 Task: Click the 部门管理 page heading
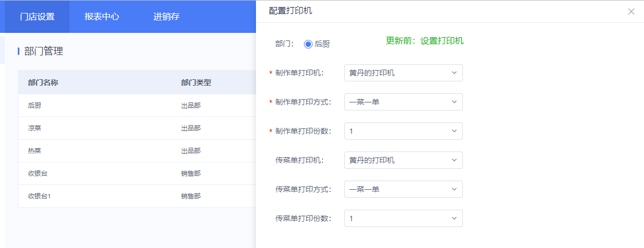click(44, 51)
